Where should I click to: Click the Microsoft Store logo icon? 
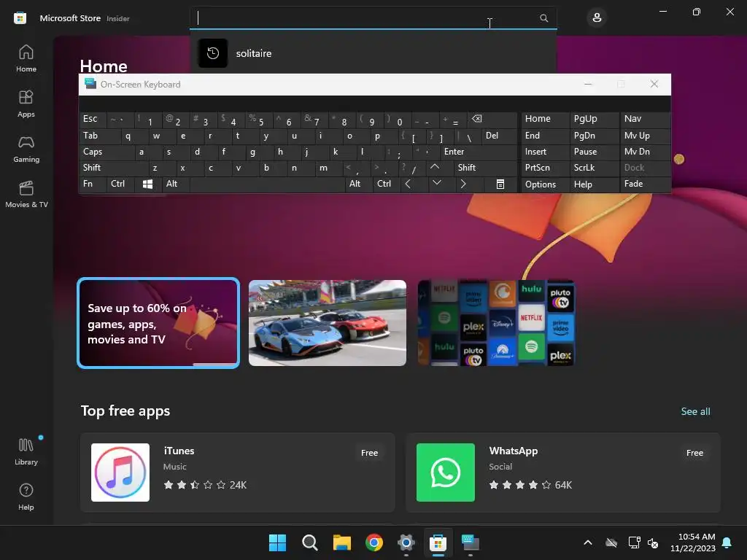point(20,18)
